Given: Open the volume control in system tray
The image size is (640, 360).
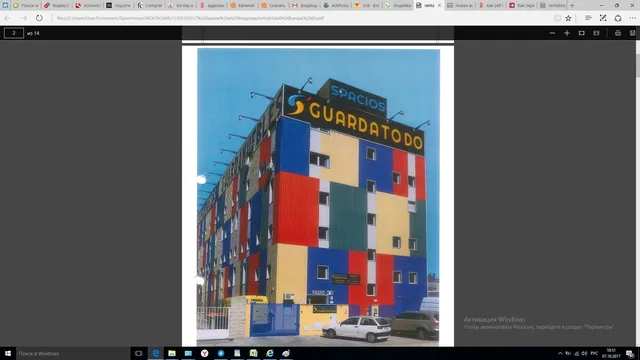Looking at the screenshot, I should (x=584, y=353).
